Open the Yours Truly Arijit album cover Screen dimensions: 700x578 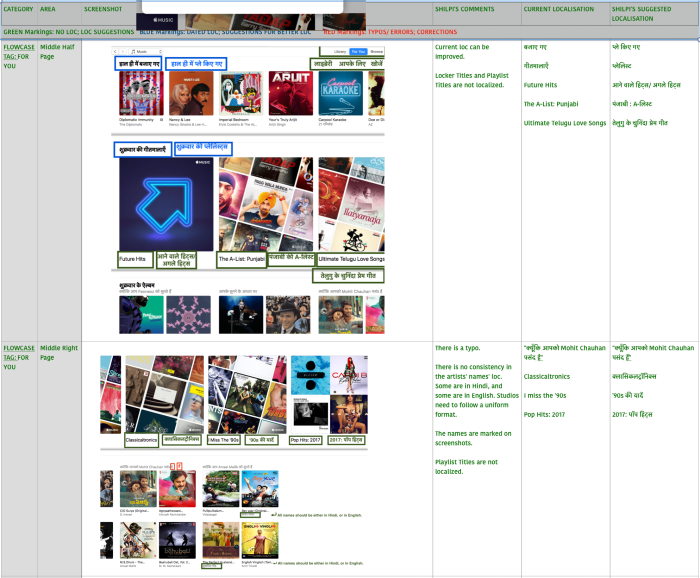[290, 94]
